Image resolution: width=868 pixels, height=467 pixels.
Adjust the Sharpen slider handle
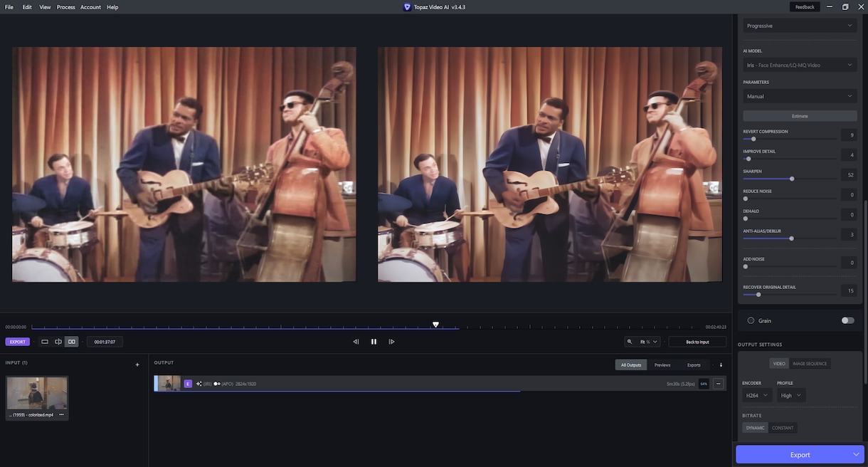[792, 179]
